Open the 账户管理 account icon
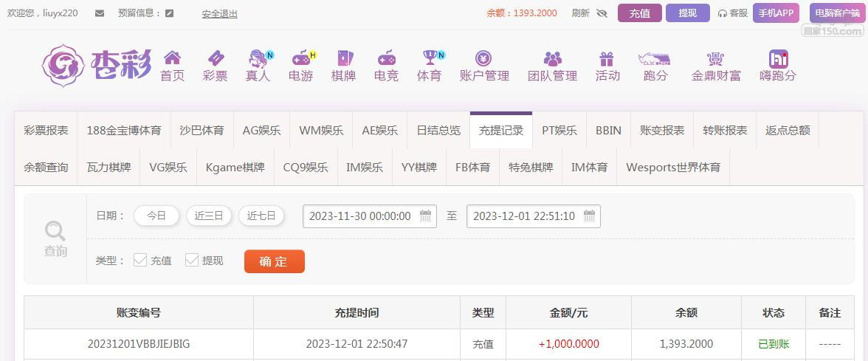Viewport: 868px width, 361px height. 484,58
